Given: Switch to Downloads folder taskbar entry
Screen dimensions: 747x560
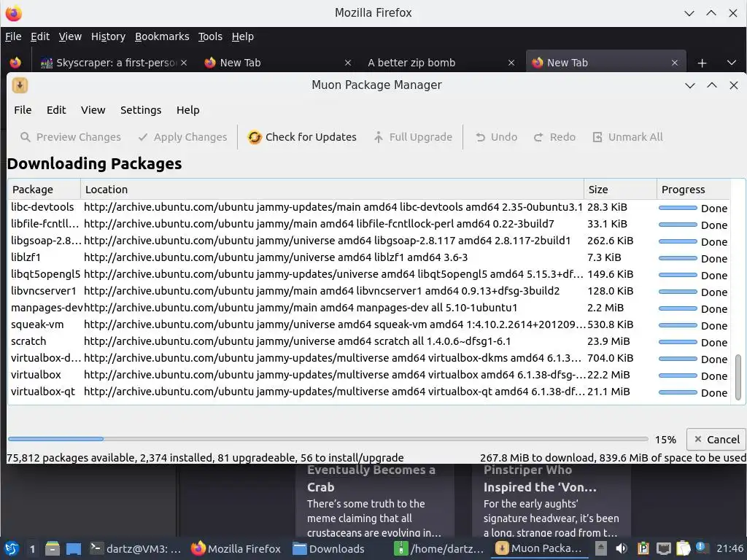Looking at the screenshot, I should (x=329, y=549).
